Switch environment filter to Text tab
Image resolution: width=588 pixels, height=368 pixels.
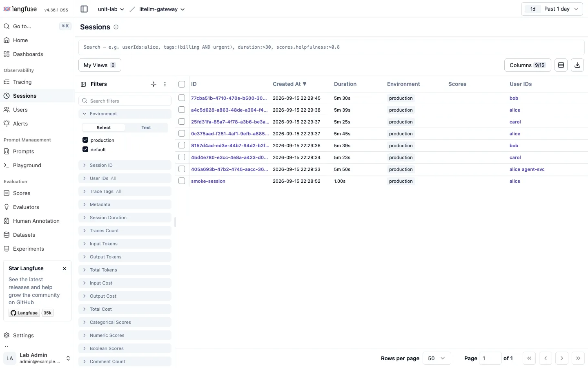tap(146, 128)
